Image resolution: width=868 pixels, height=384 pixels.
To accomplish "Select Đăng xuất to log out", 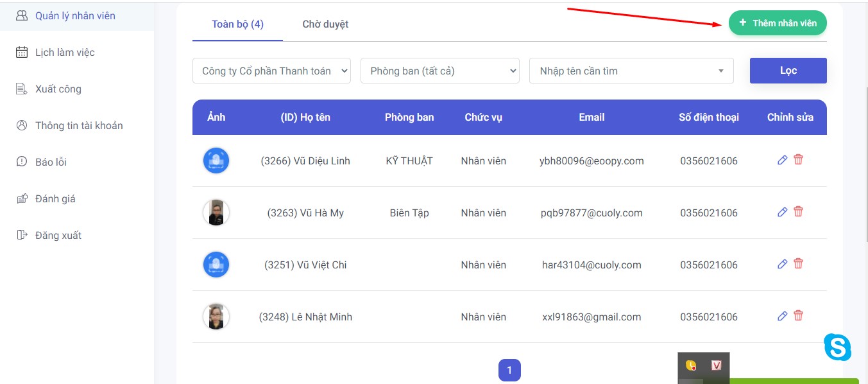I will 58,236.
